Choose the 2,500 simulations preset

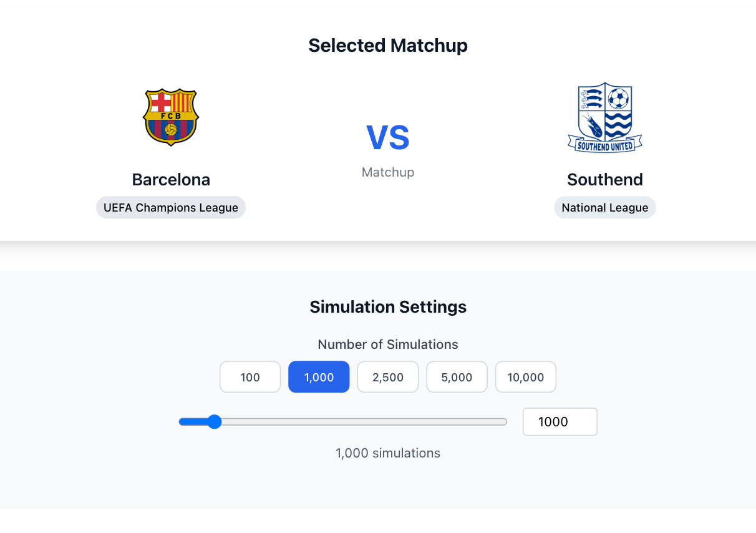pos(388,377)
